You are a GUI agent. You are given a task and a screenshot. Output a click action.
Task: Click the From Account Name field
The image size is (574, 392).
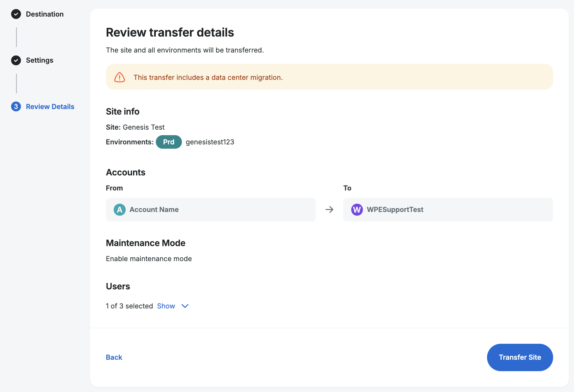tap(210, 210)
